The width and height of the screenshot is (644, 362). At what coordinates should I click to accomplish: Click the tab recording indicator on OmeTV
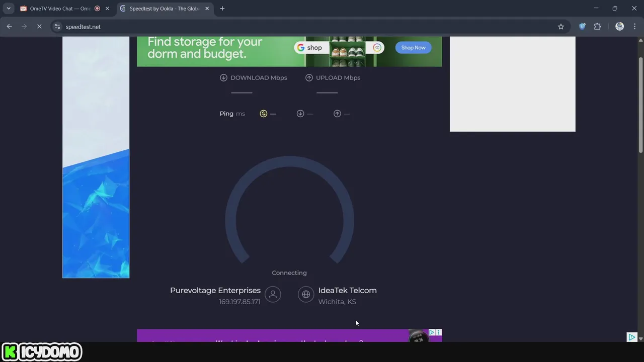(98, 9)
